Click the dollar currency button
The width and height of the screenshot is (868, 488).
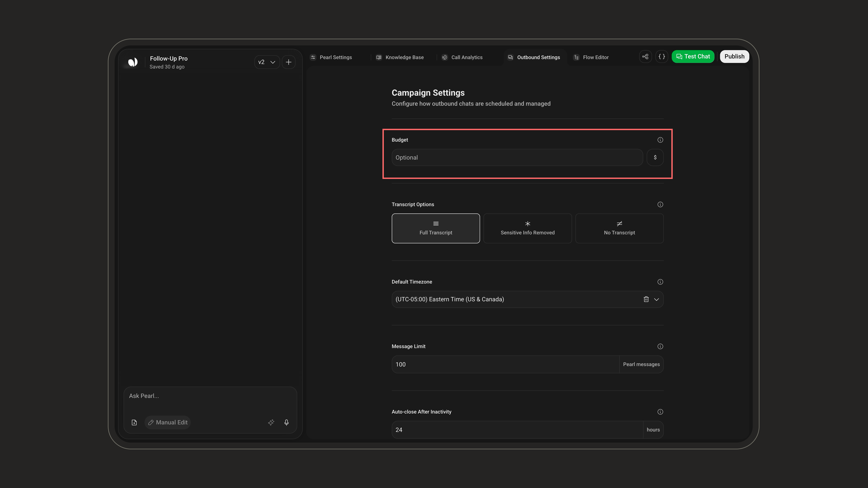(x=655, y=157)
